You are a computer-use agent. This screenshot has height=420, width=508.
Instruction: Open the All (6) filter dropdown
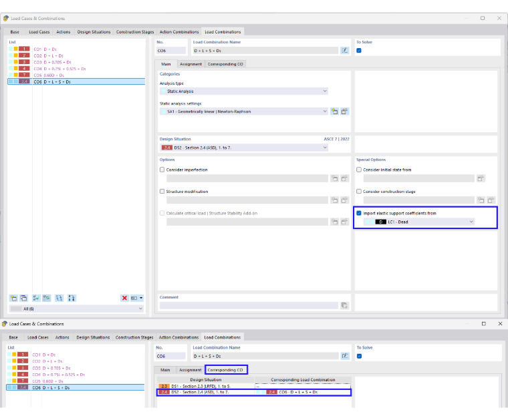point(76,308)
